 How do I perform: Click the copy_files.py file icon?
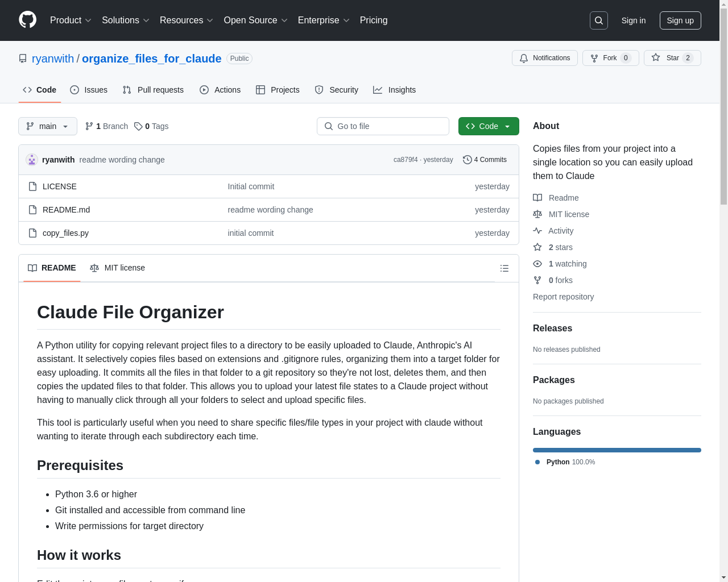(33, 233)
